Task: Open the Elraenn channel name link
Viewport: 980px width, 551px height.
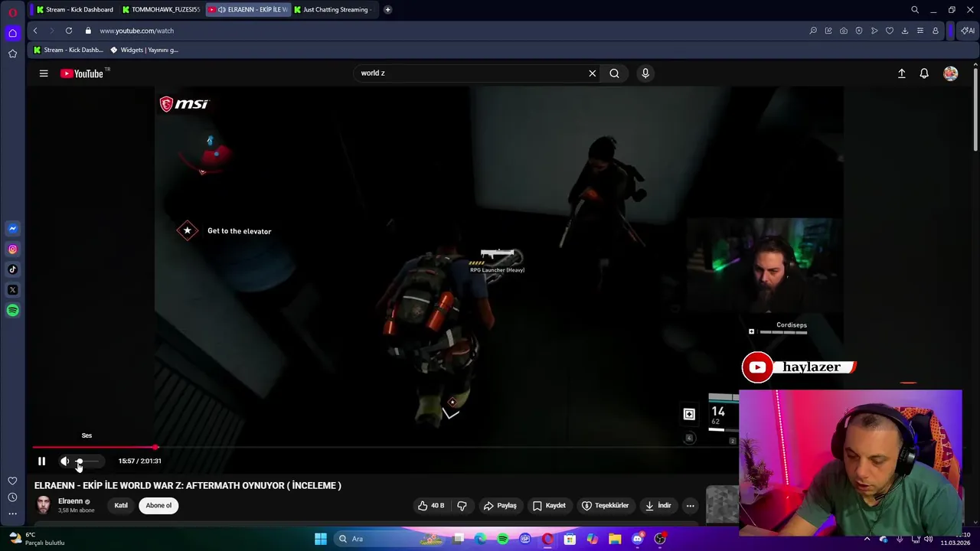Action: click(70, 501)
